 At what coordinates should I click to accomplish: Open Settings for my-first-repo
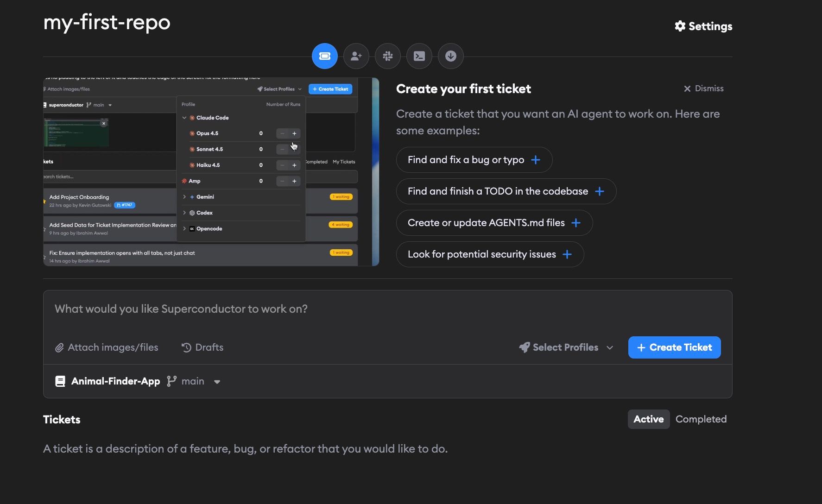703,26
